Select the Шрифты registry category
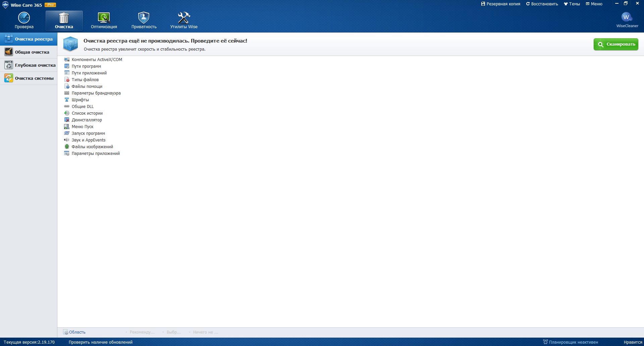 coord(80,100)
